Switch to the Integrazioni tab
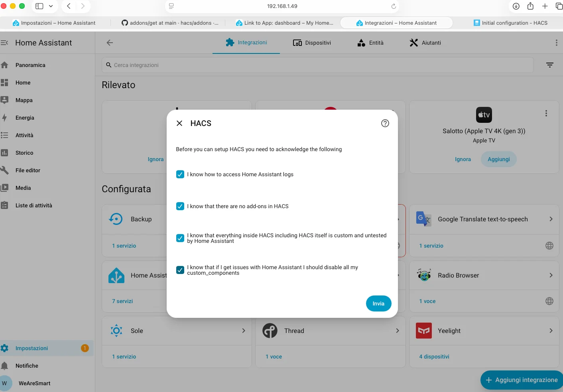 pos(246,43)
